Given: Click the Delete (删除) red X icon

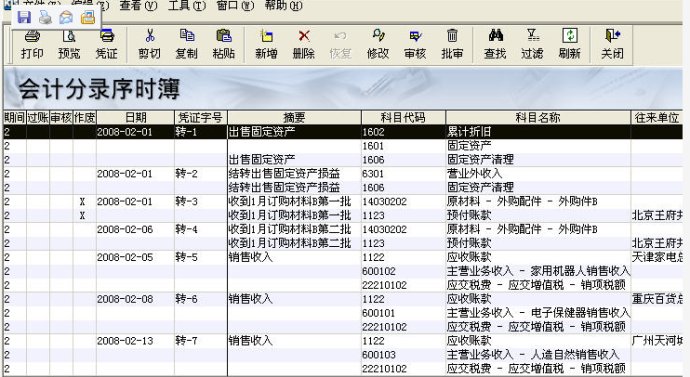Looking at the screenshot, I should (304, 44).
